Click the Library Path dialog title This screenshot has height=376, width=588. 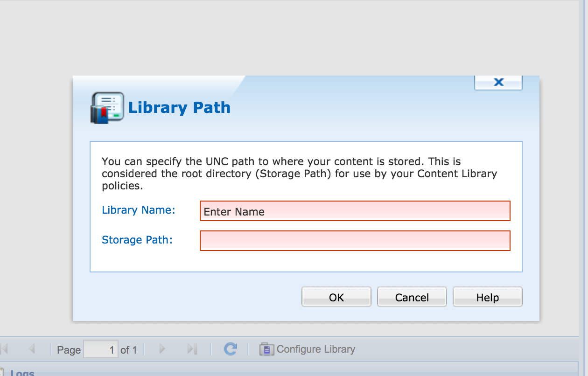tap(179, 107)
